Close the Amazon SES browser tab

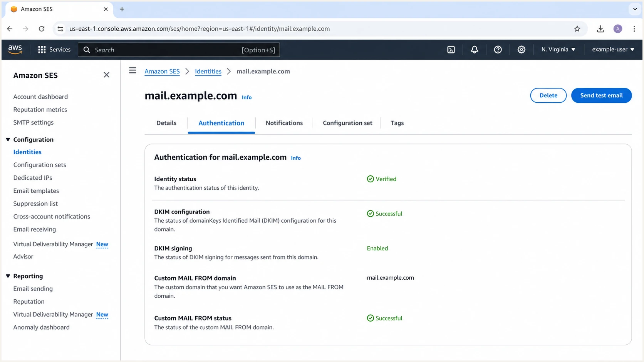click(106, 9)
